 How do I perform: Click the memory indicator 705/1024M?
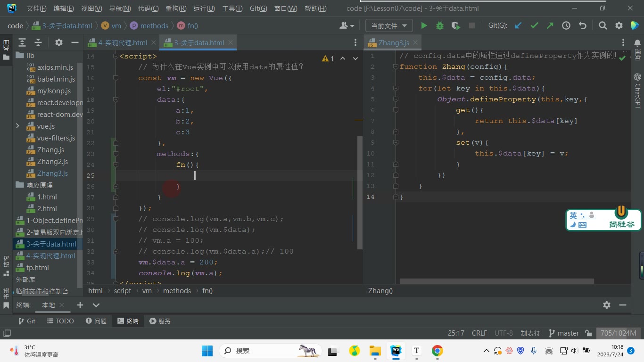[x=618, y=333]
